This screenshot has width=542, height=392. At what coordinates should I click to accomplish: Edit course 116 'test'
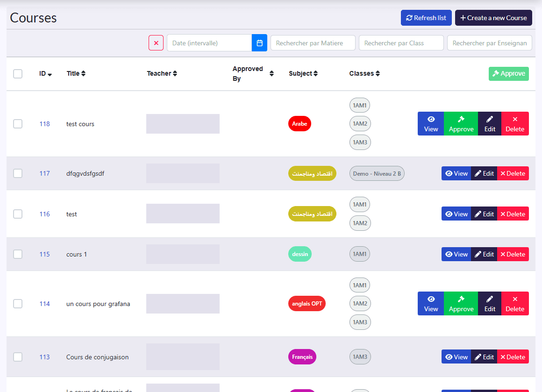tap(484, 214)
